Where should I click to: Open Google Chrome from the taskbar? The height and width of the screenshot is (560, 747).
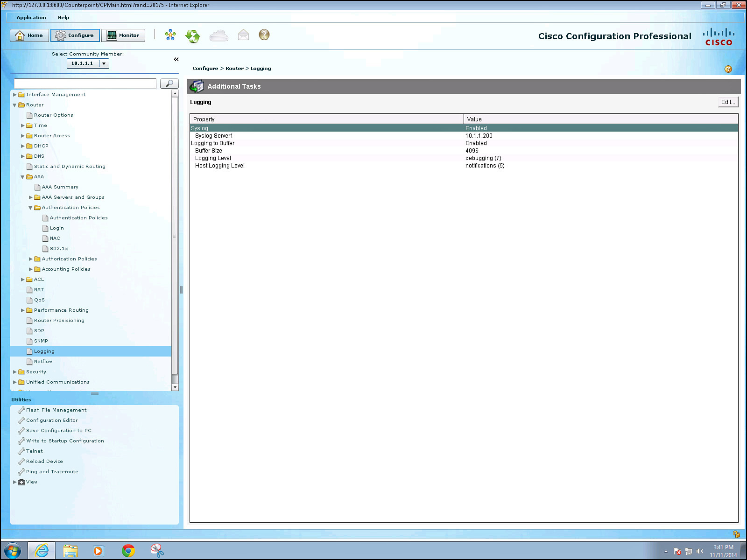(x=128, y=551)
